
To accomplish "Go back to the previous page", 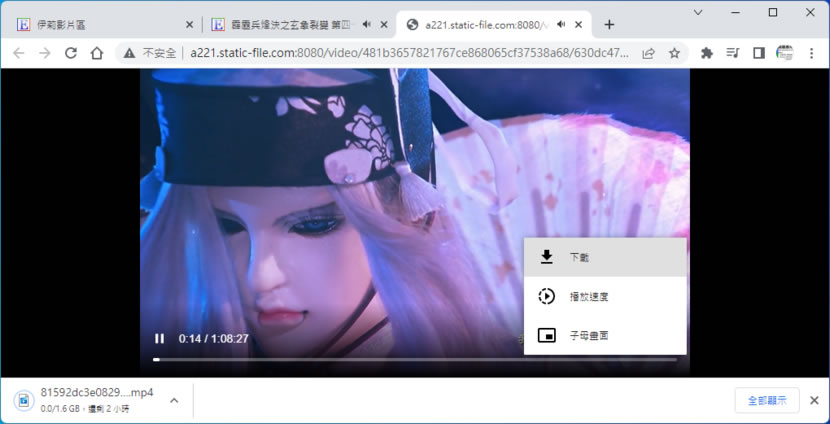I will click(19, 53).
